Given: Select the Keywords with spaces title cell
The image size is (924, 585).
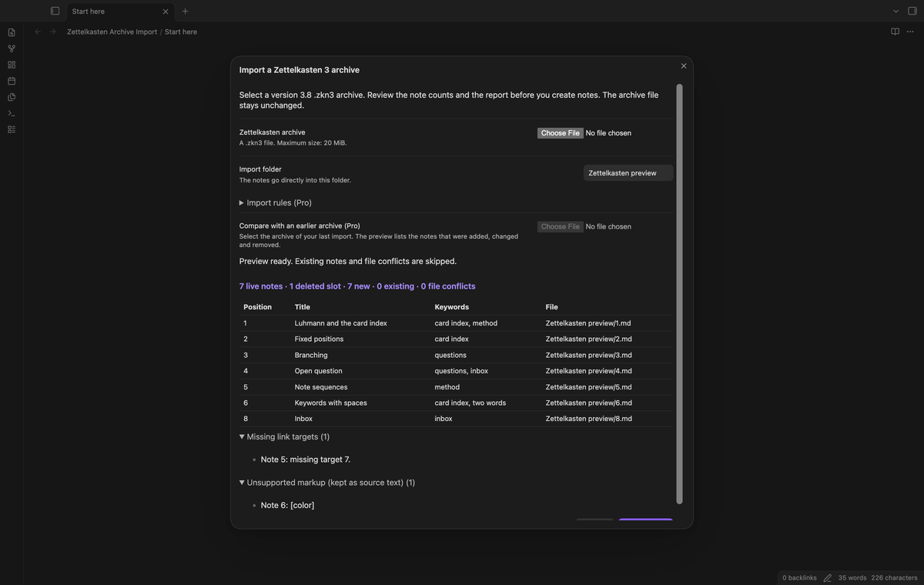Looking at the screenshot, I should [331, 403].
